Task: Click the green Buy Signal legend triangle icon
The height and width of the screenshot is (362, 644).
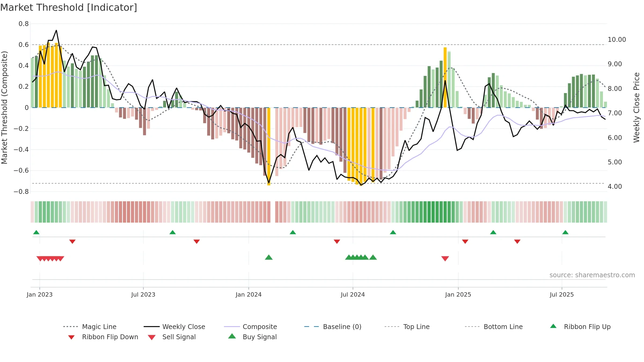Action: pyautogui.click(x=232, y=336)
